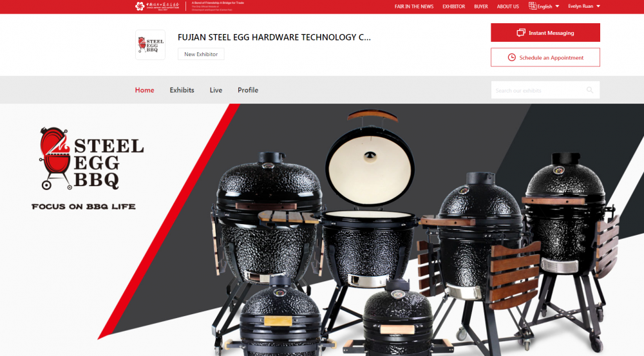Switch to the Home tab
This screenshot has height=356, width=644.
(x=144, y=90)
